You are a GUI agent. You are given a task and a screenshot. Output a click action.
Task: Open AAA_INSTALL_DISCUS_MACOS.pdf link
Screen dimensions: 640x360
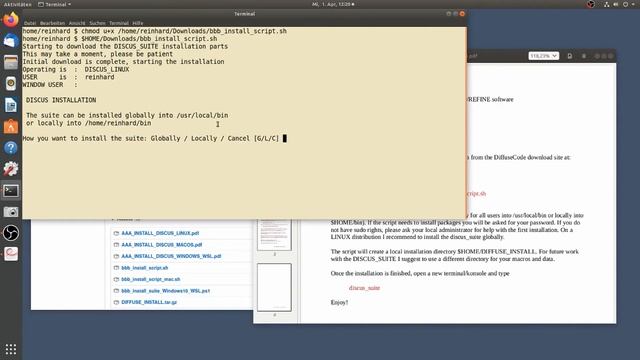tap(162, 245)
